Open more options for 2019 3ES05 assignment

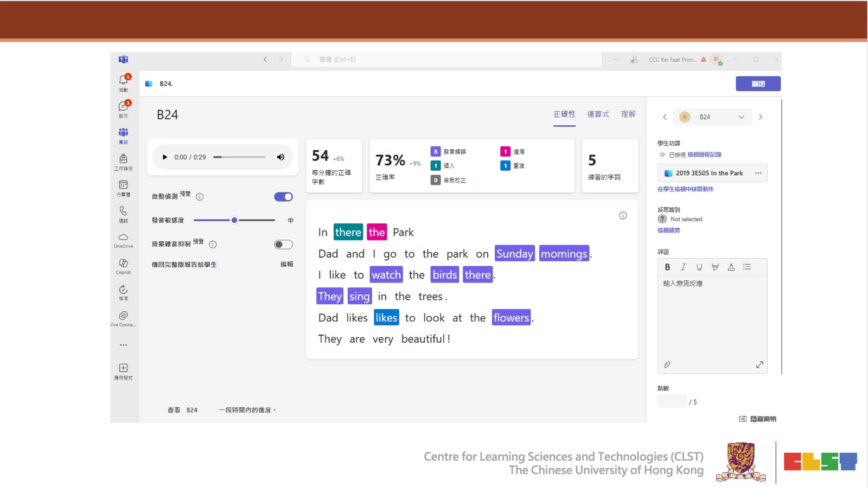point(758,174)
